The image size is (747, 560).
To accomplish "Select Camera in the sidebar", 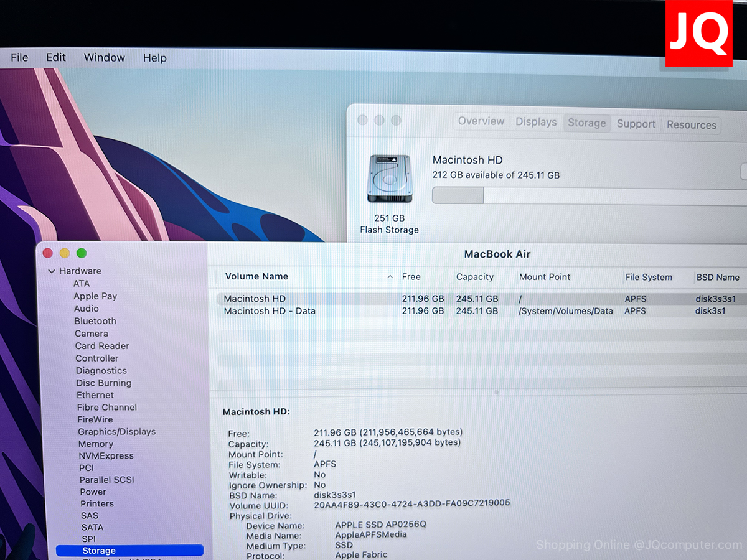I will tap(92, 334).
